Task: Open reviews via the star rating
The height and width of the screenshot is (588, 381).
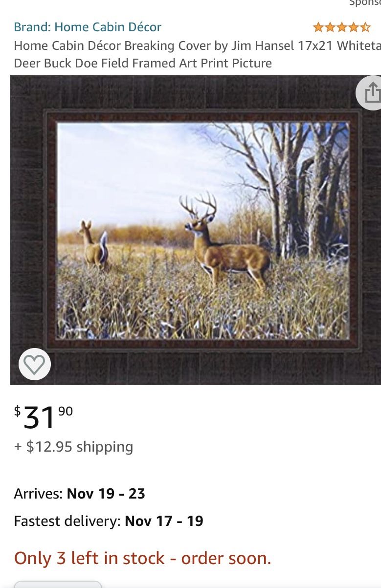Action: [341, 27]
